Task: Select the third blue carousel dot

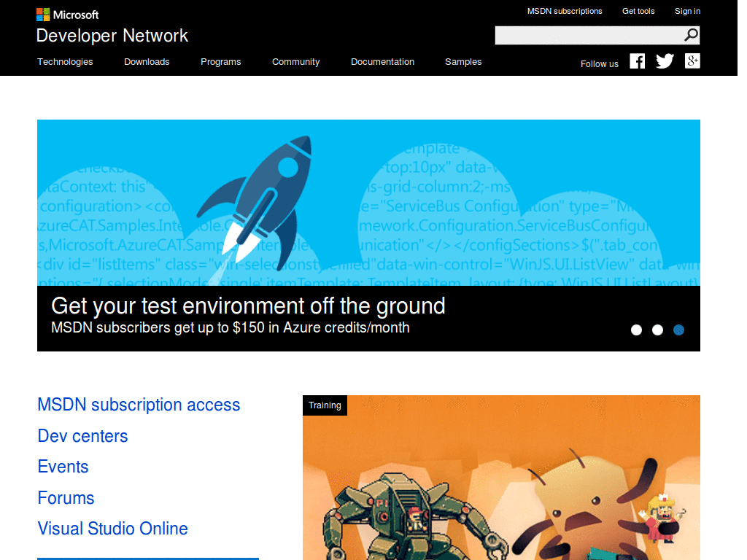Action: pyautogui.click(x=678, y=330)
